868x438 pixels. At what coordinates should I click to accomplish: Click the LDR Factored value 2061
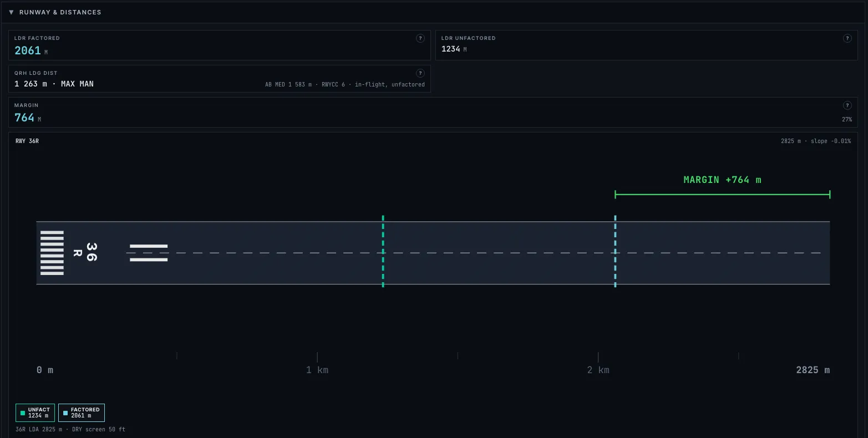click(x=28, y=50)
